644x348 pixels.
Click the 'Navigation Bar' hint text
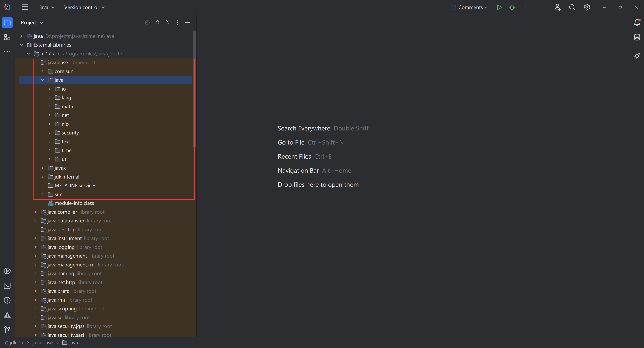pyautogui.click(x=298, y=170)
